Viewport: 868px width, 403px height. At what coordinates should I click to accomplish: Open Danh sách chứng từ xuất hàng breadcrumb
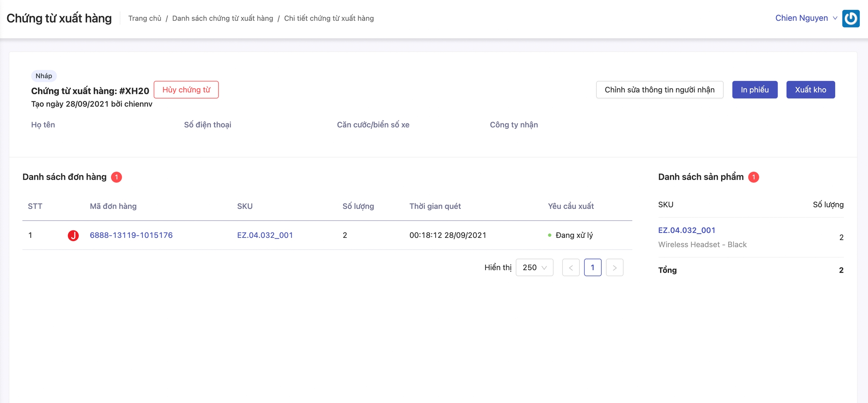[222, 18]
